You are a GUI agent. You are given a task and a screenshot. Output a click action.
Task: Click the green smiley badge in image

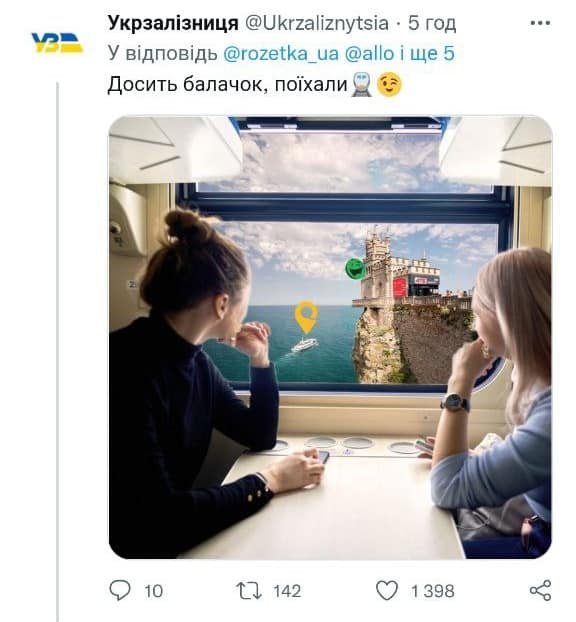(x=355, y=268)
